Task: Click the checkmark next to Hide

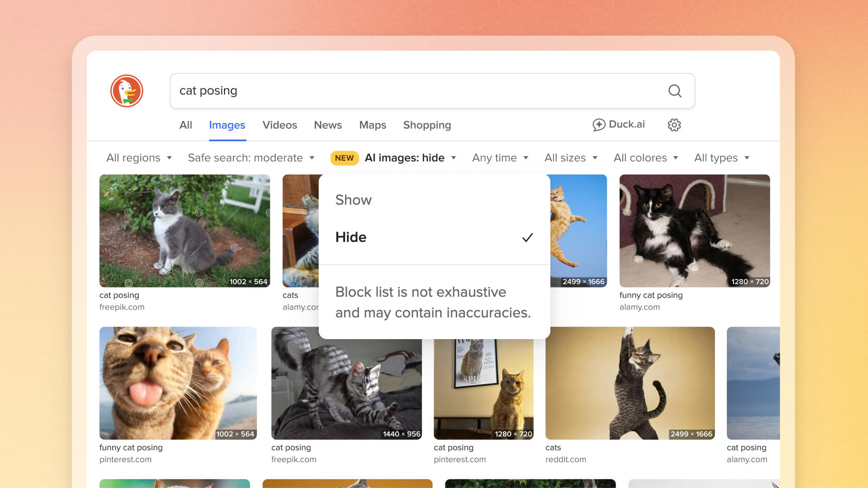Action: (x=527, y=238)
